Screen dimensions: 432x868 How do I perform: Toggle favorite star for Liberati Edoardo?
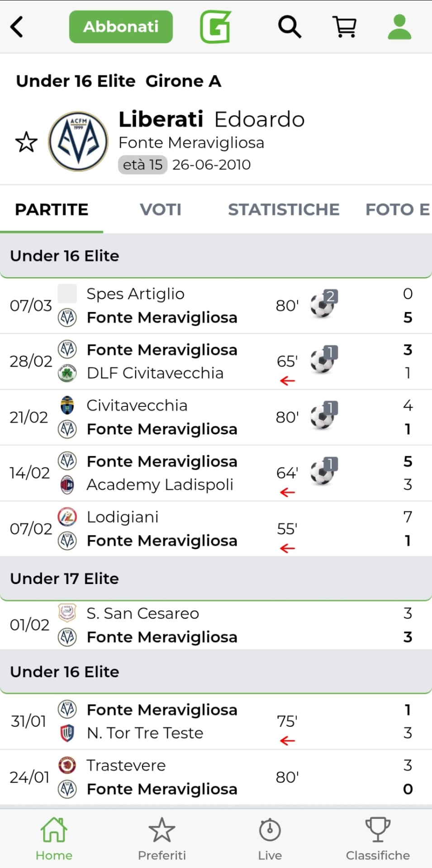(x=26, y=142)
